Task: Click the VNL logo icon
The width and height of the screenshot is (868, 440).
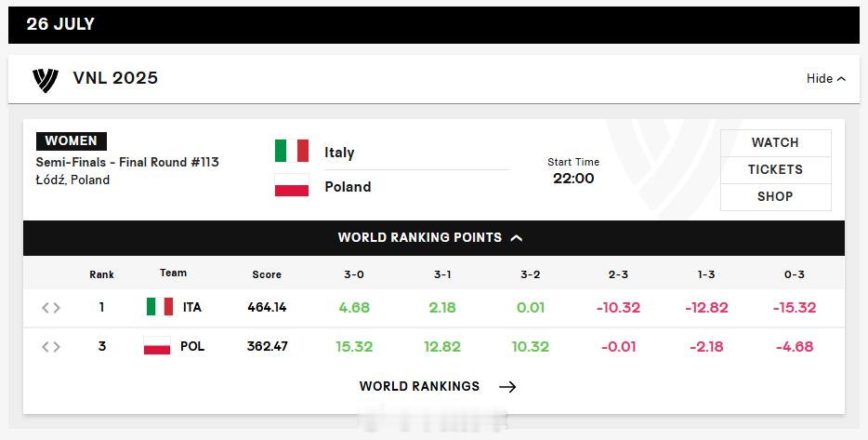Action: (46, 79)
